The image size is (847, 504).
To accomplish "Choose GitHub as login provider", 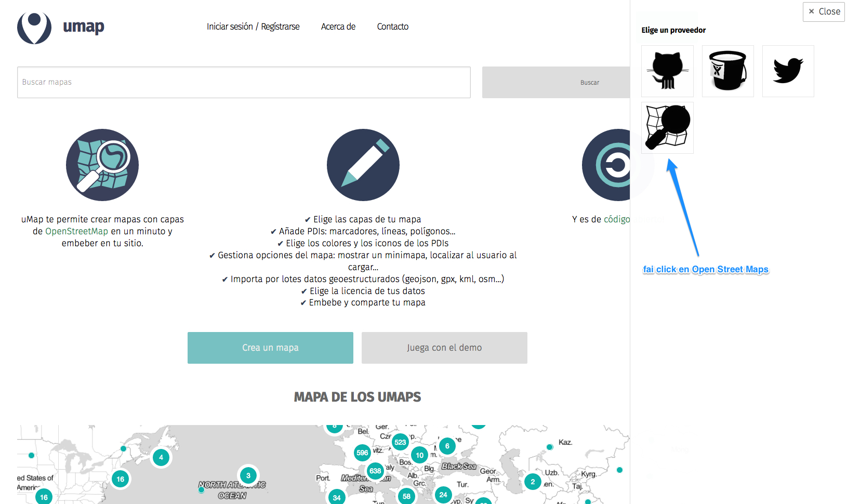I will (x=667, y=71).
